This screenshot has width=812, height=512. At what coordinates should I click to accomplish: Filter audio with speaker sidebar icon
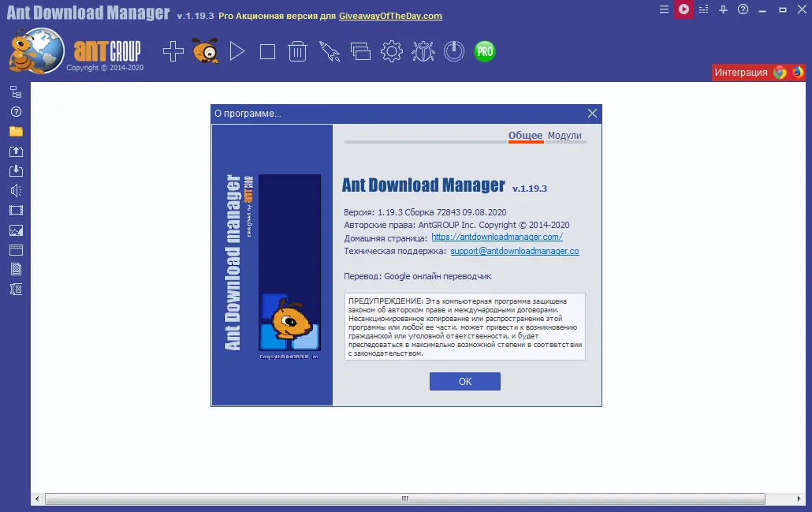point(16,190)
